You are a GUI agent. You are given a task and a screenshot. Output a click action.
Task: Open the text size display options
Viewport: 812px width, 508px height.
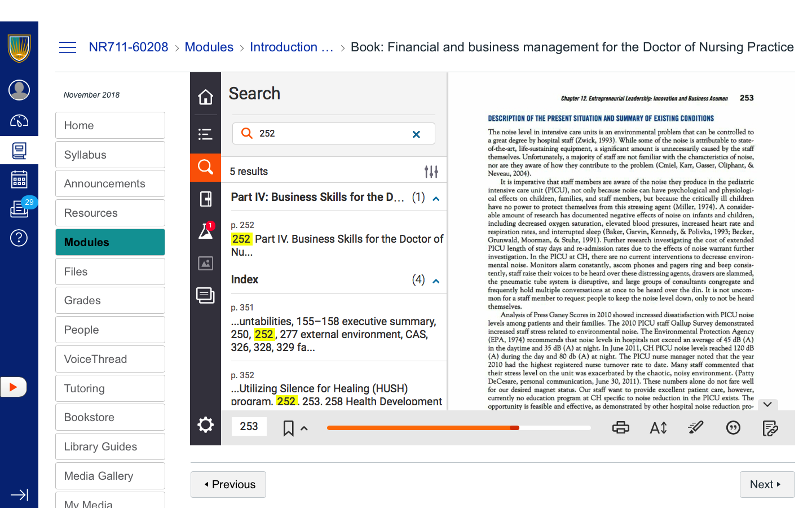click(658, 428)
